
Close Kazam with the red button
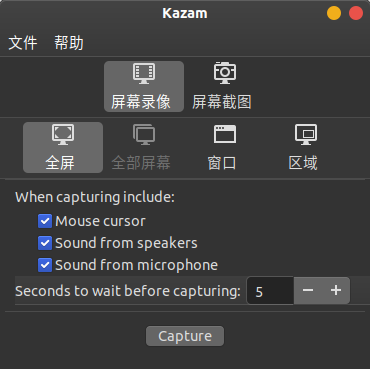click(356, 14)
